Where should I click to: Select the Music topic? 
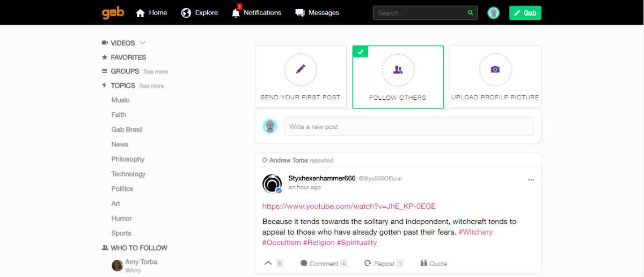coord(120,100)
